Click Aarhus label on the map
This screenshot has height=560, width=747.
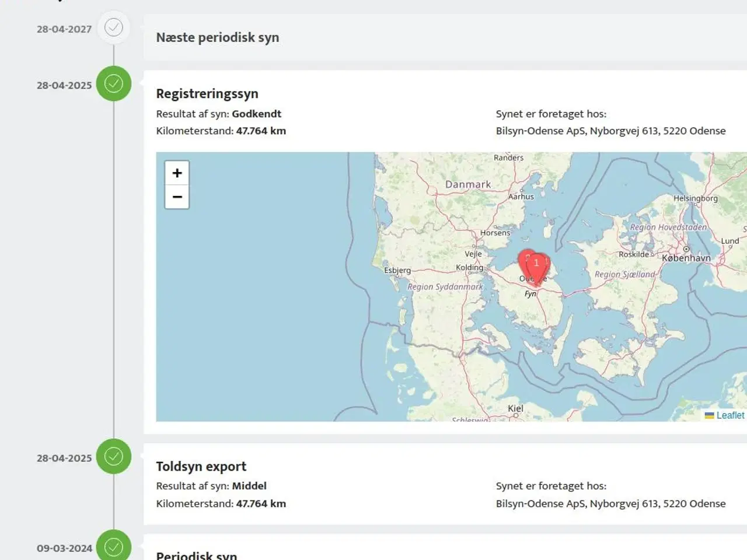coord(521,197)
